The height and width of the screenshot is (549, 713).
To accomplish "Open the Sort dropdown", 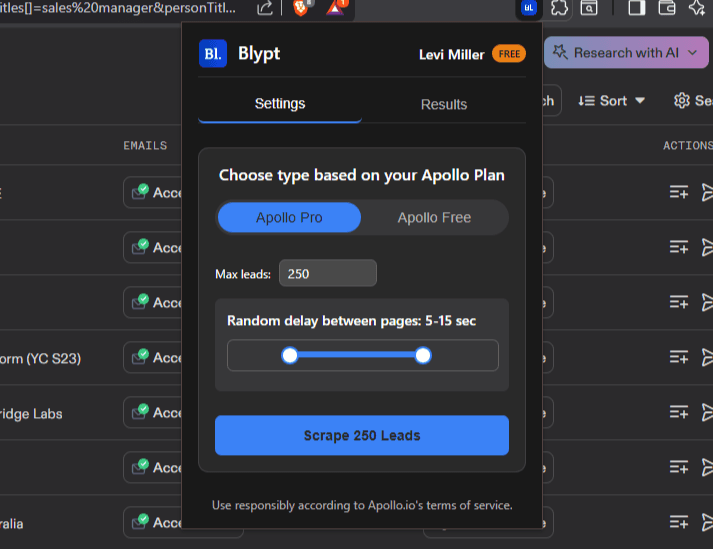I will [611, 101].
